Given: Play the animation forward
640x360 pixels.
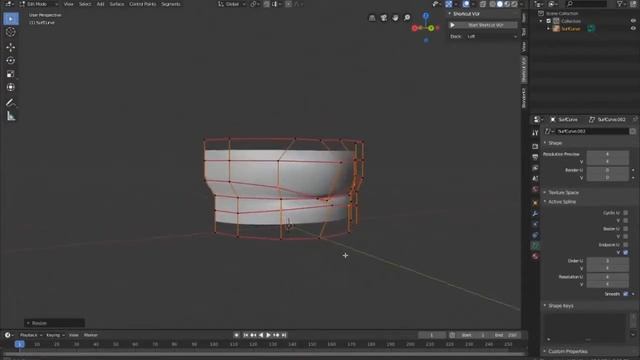Looking at the screenshot, I should click(x=269, y=335).
